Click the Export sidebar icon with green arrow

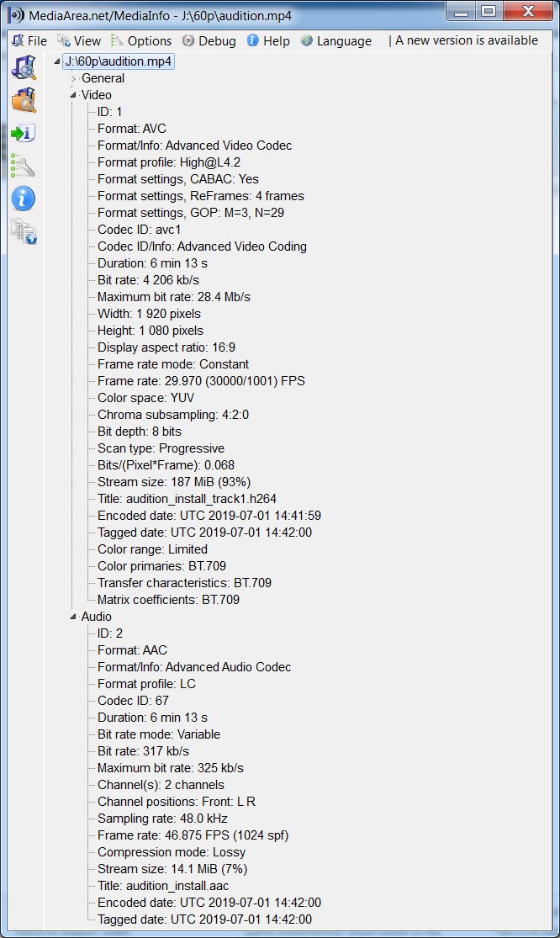[24, 133]
